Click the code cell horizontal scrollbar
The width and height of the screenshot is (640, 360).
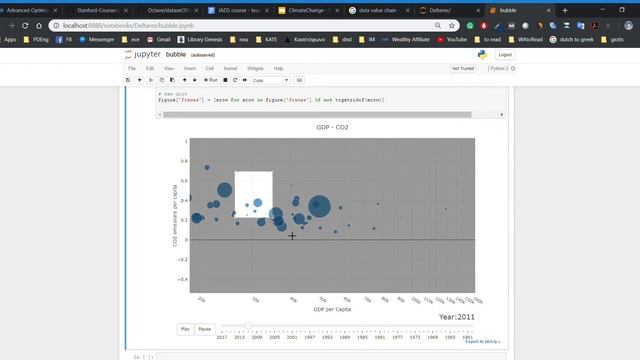[x=317, y=115]
